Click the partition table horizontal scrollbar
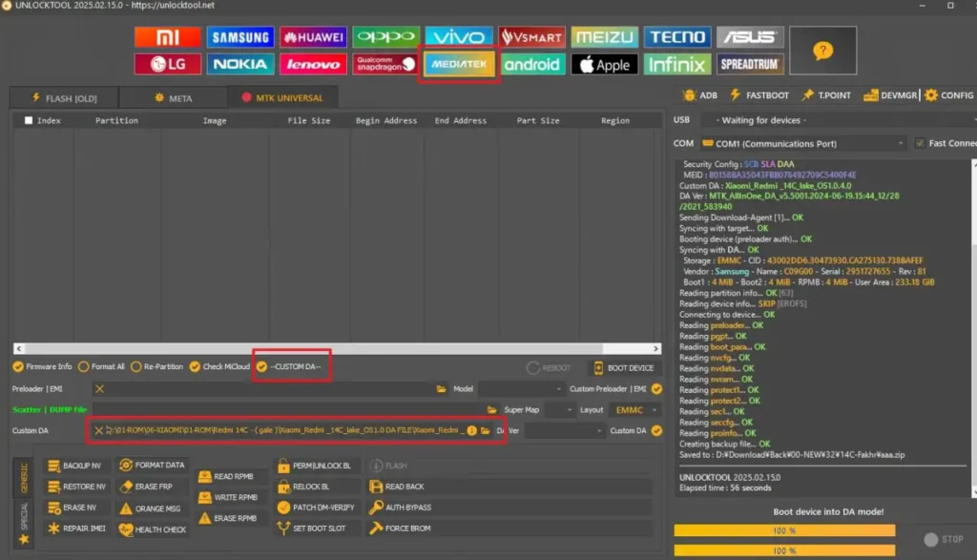 337,349
